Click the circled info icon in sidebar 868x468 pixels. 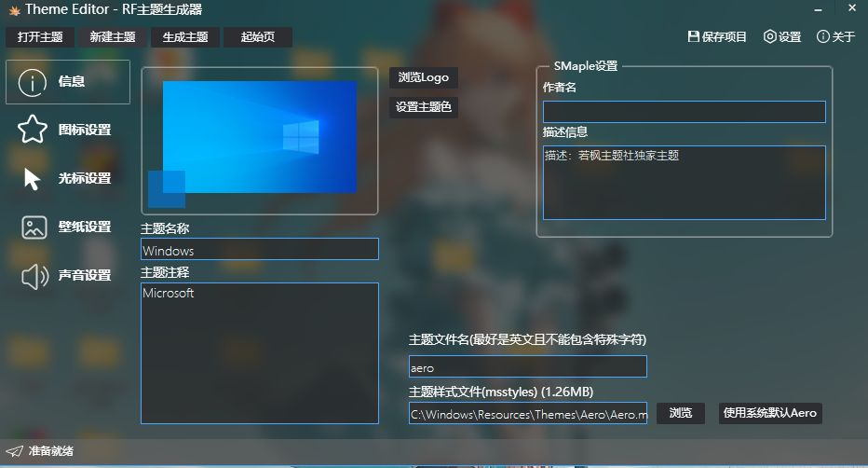click(x=32, y=83)
